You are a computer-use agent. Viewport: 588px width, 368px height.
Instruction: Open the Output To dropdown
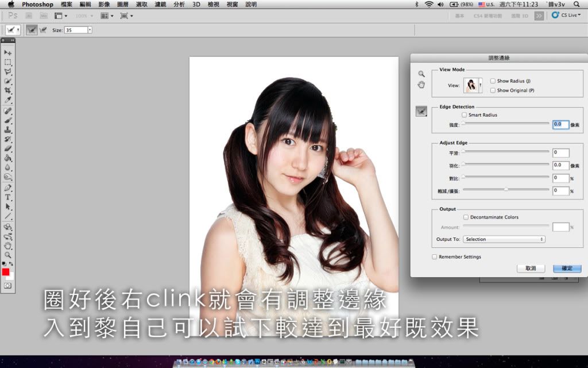pos(504,239)
